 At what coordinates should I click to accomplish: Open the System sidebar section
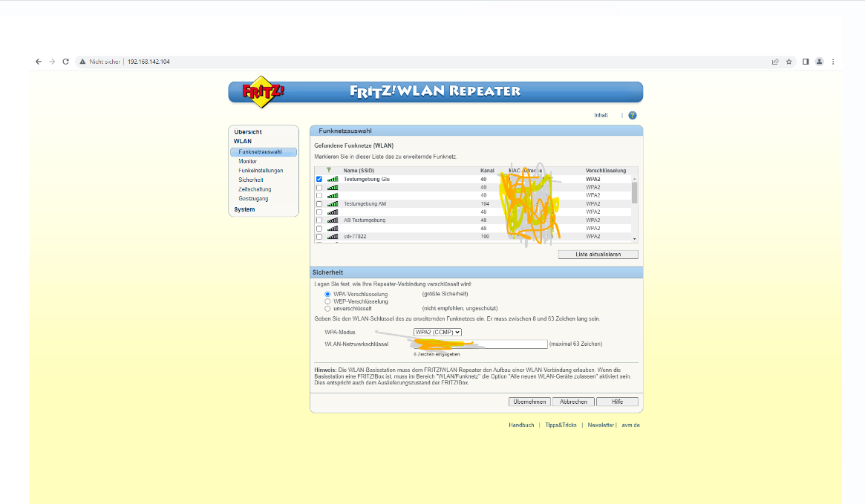click(244, 209)
